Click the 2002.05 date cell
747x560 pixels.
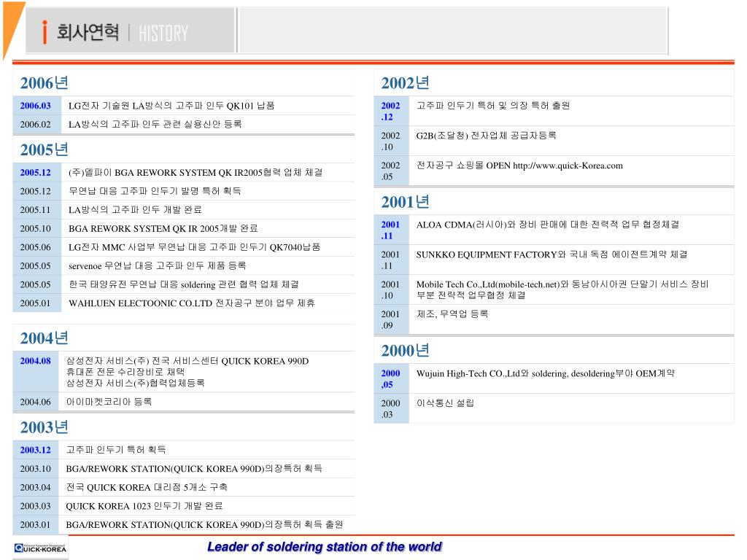tap(391, 171)
